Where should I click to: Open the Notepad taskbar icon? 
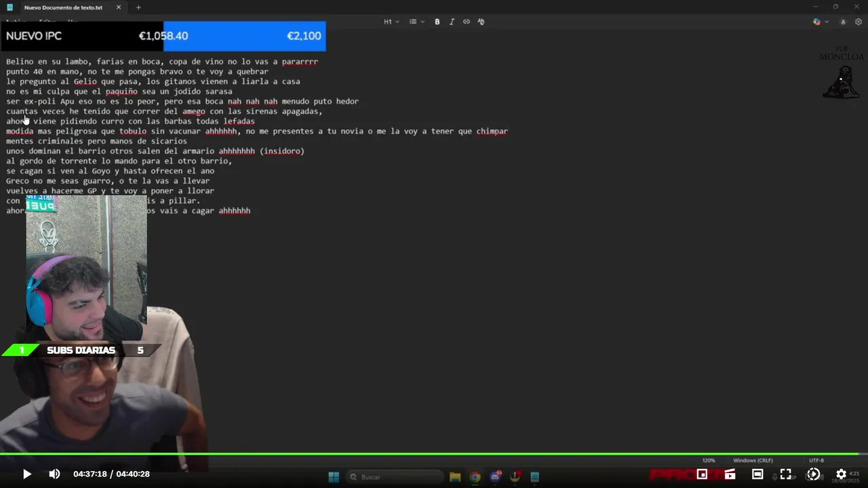[x=534, y=477]
